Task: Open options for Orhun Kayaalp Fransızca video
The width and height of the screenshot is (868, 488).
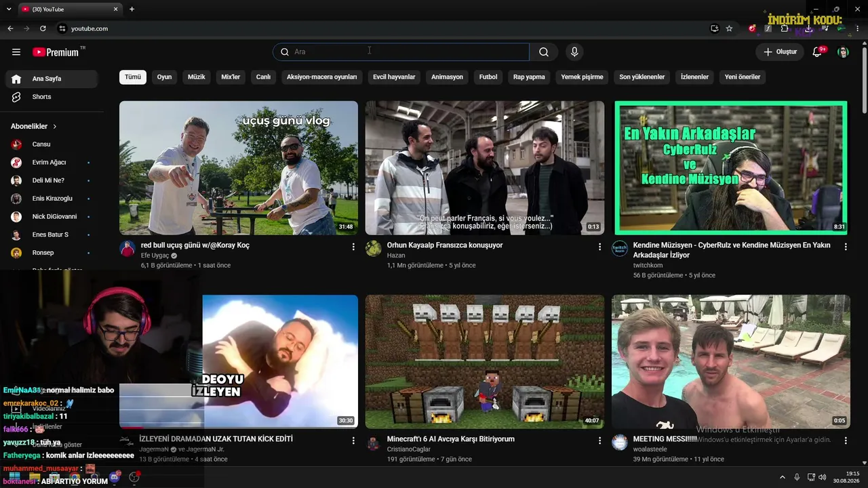Action: coord(599,247)
